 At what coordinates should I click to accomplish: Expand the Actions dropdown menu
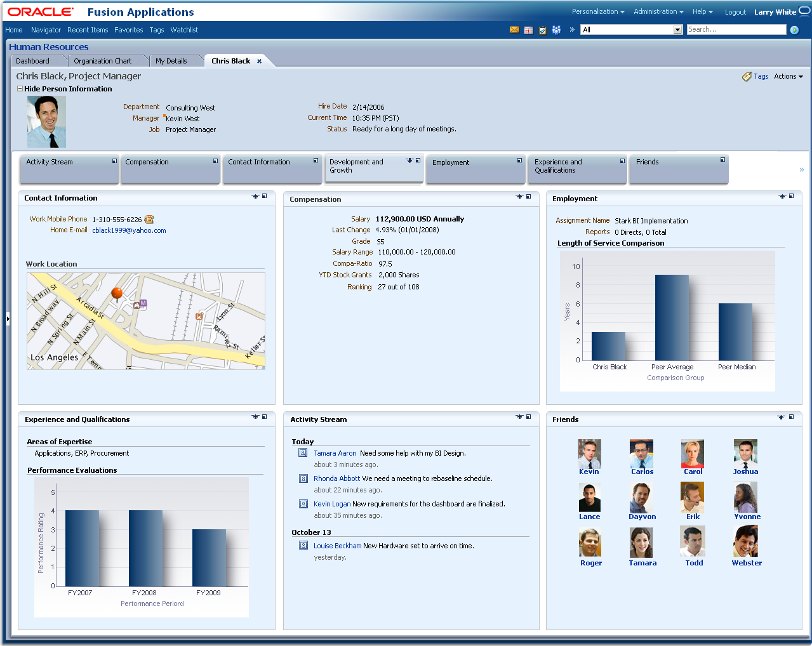point(788,77)
